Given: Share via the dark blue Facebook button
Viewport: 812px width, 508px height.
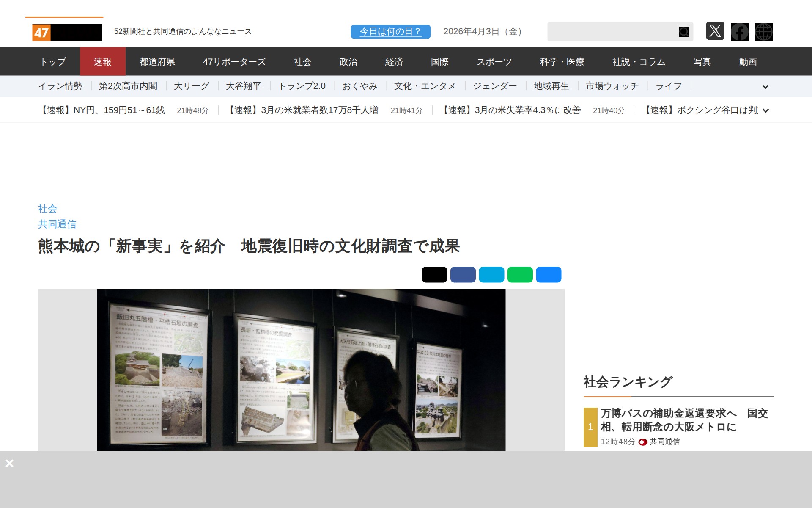Looking at the screenshot, I should coord(463,274).
